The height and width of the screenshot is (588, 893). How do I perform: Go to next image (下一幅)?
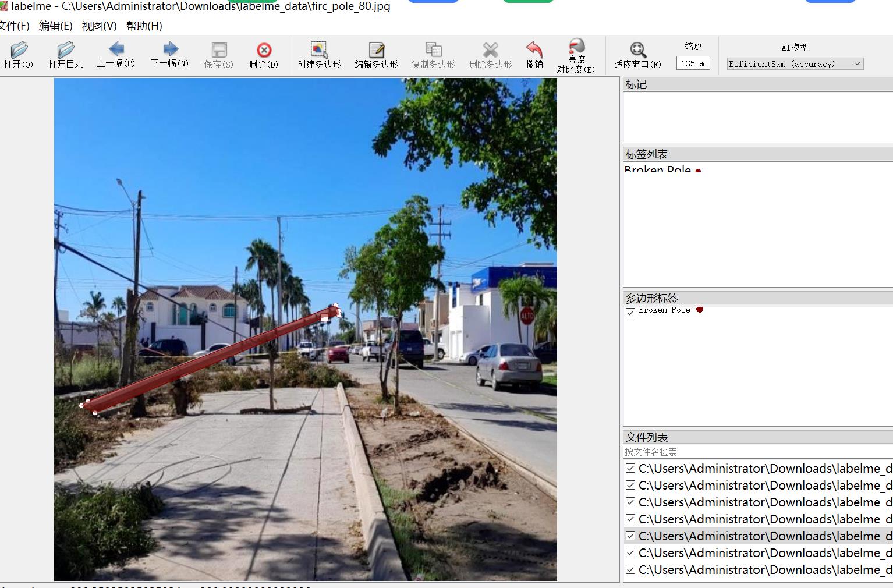coord(169,50)
